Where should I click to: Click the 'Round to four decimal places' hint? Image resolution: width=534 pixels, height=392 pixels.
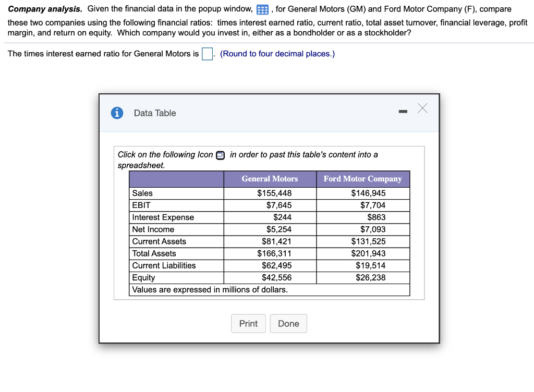(x=277, y=54)
